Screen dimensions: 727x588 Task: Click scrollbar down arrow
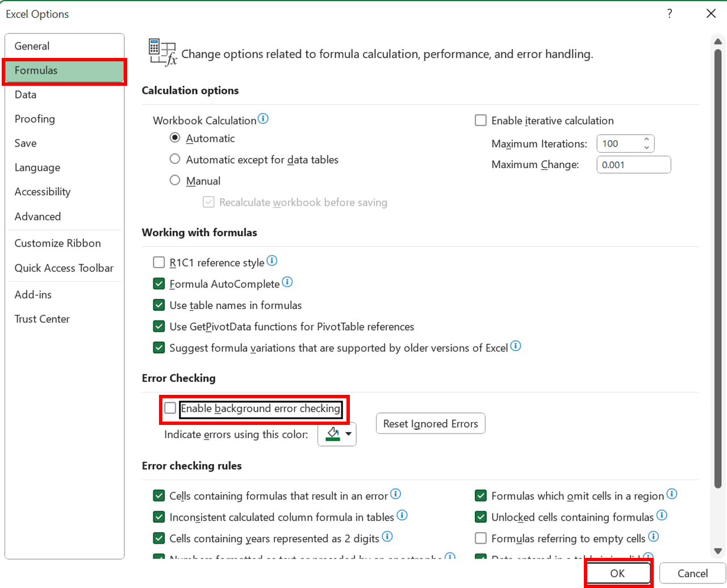tap(718, 551)
